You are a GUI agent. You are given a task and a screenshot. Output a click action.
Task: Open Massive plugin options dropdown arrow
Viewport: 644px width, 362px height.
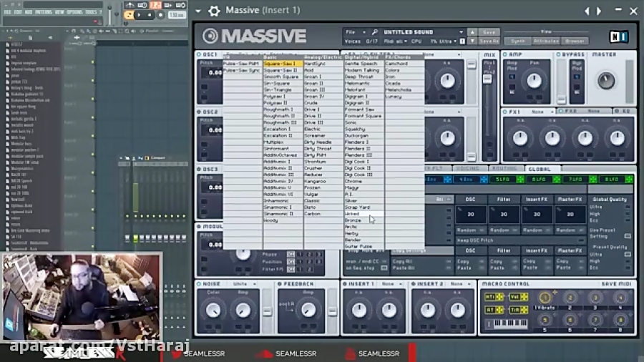coord(198,11)
